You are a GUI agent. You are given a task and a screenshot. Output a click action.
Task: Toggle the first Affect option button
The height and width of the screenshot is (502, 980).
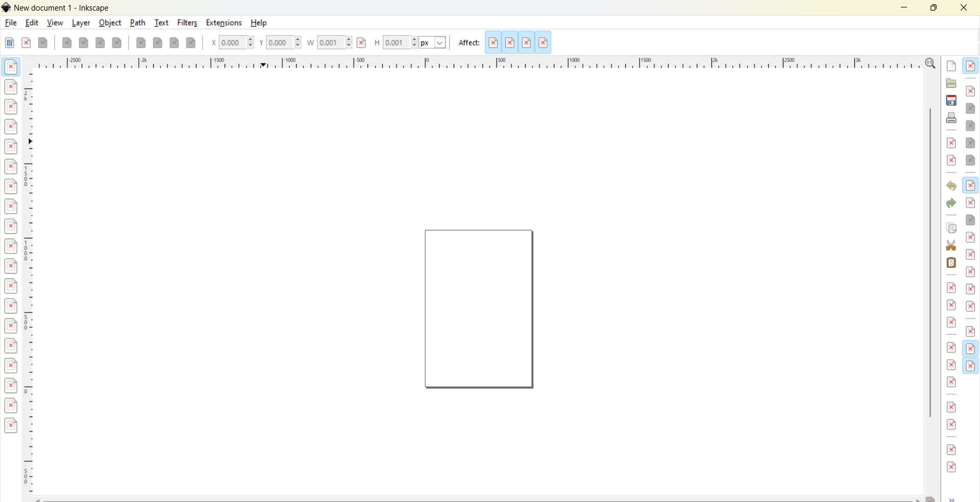point(494,43)
